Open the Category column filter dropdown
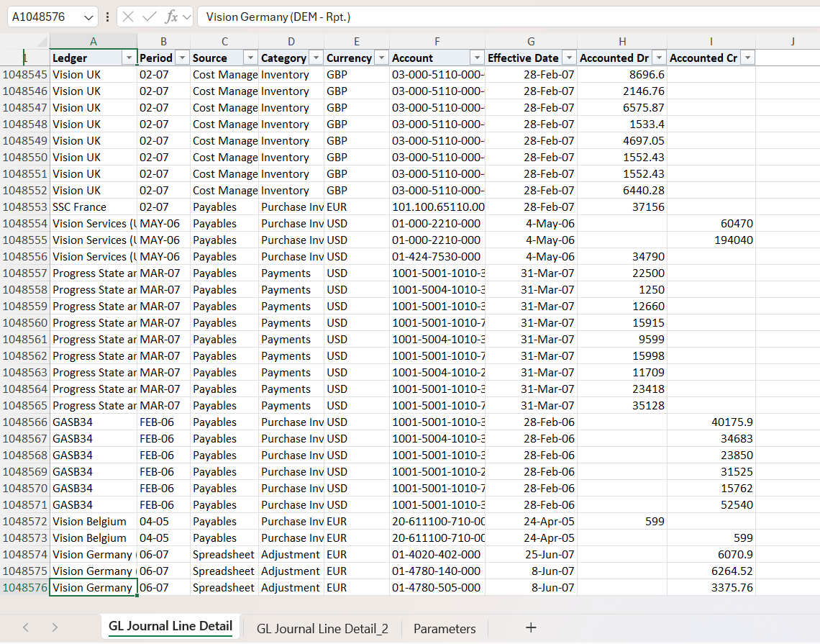This screenshot has width=820, height=644. tap(316, 58)
